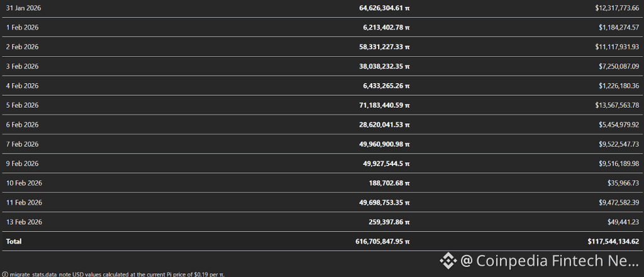644x277 pixels.
Task: Click the Total row label
Action: click(13, 242)
